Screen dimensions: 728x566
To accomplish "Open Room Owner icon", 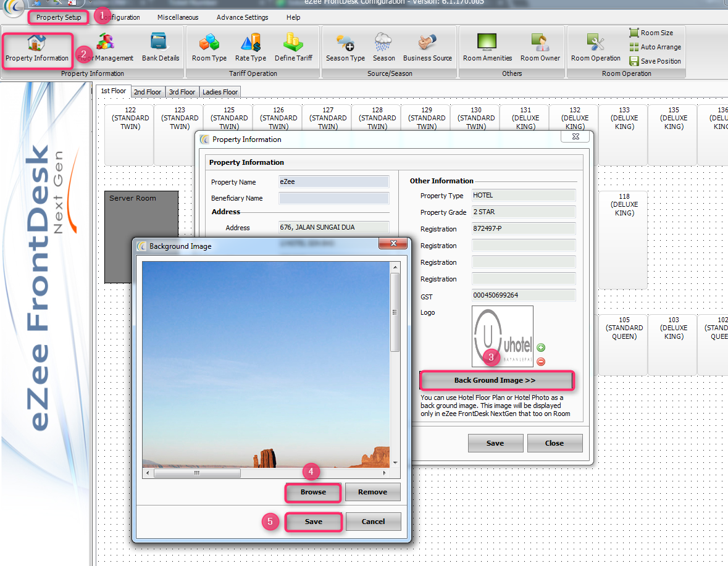I will point(540,48).
